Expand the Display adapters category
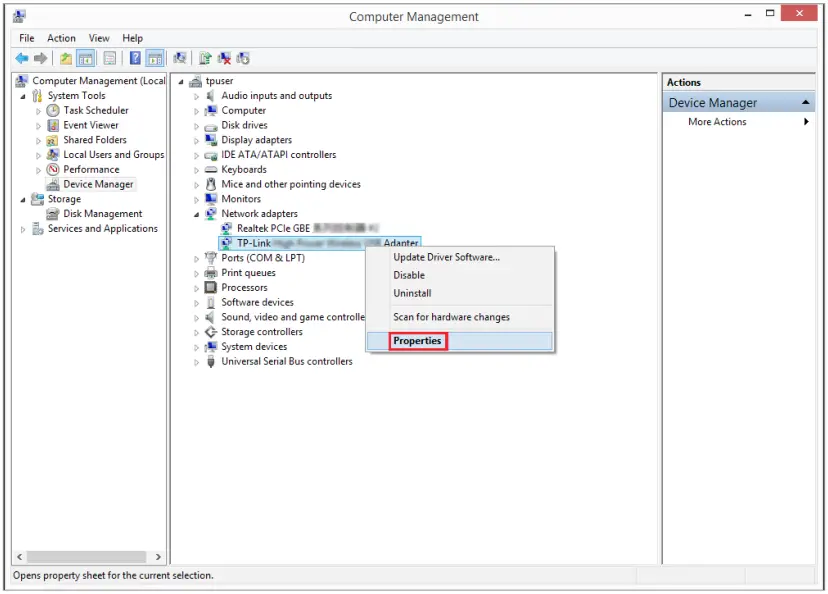 click(x=198, y=141)
